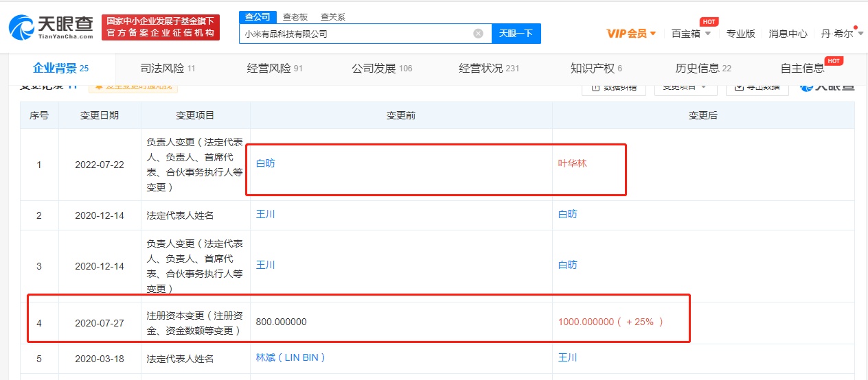Switch to the 知识产权 tab
The height and width of the screenshot is (380, 868).
coord(596,68)
